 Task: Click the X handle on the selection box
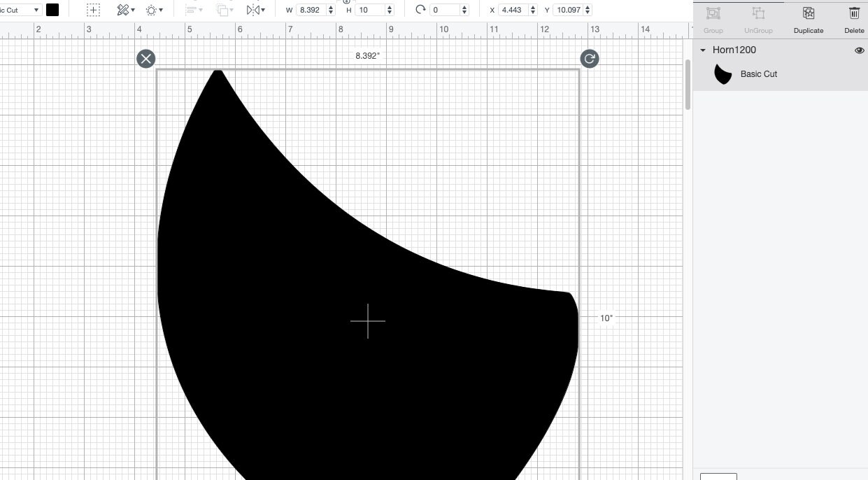(x=145, y=59)
